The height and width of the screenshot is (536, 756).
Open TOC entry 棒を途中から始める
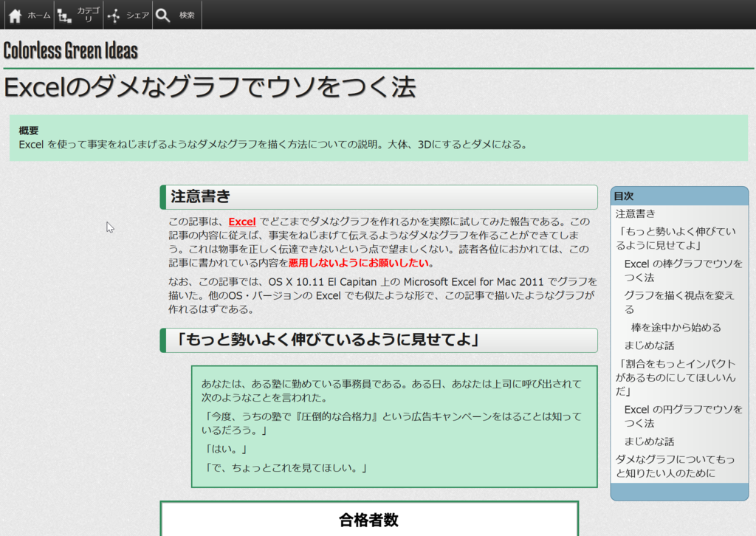(676, 328)
